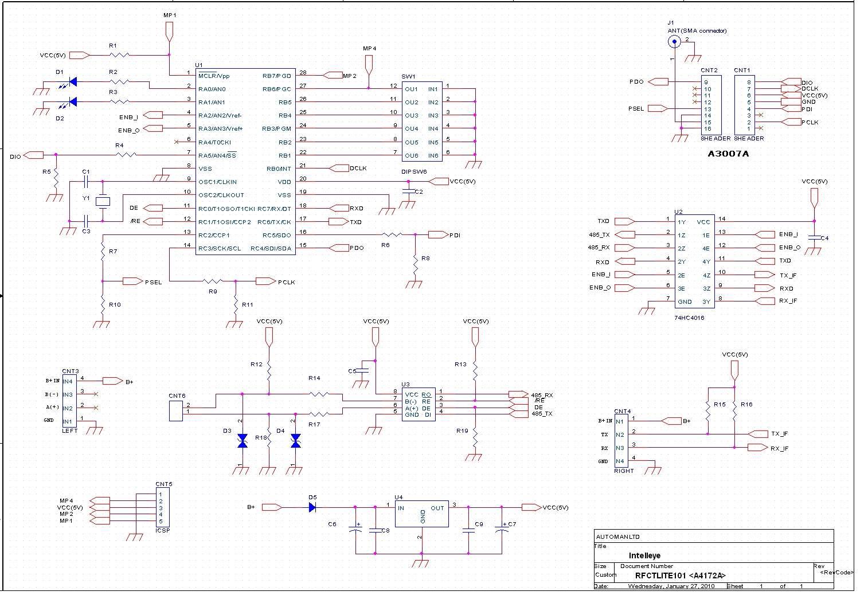Select the RC4/SDI/SDA pin name
The image size is (868, 599).
click(271, 248)
